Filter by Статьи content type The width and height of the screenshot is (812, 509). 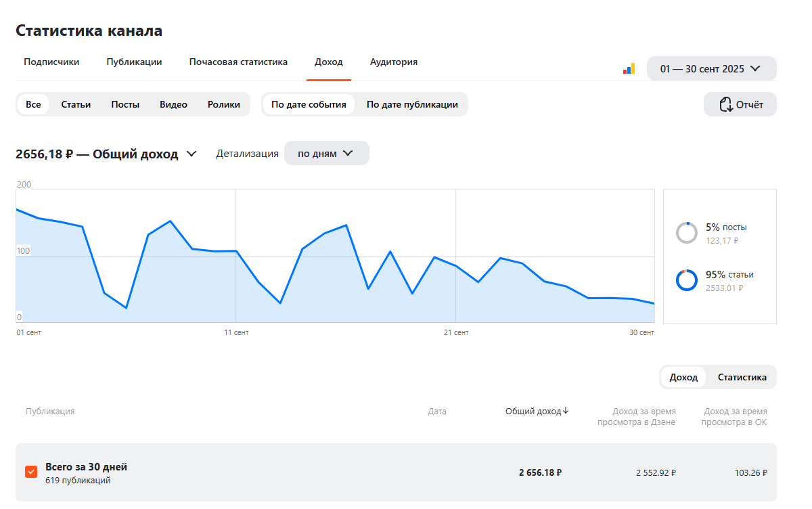click(76, 104)
